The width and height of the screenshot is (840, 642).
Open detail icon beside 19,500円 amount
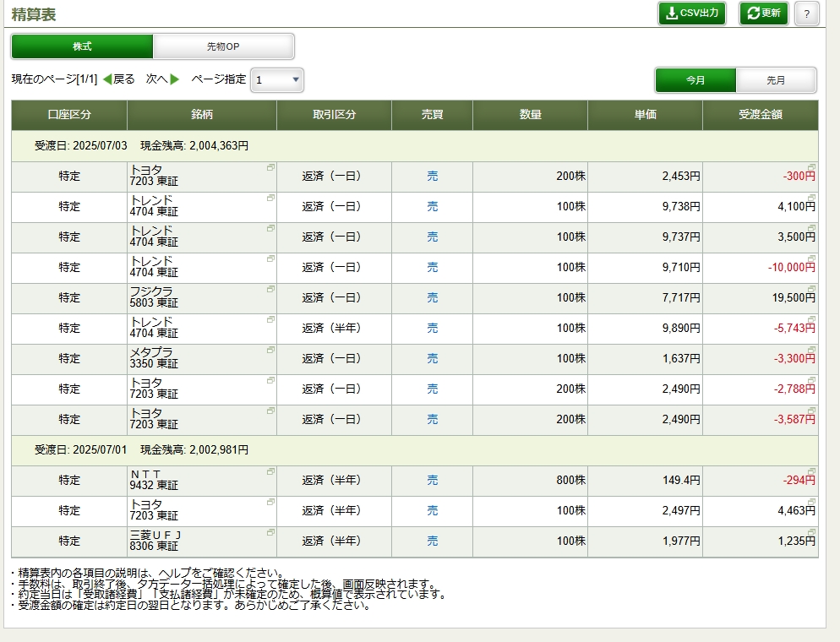click(811, 289)
